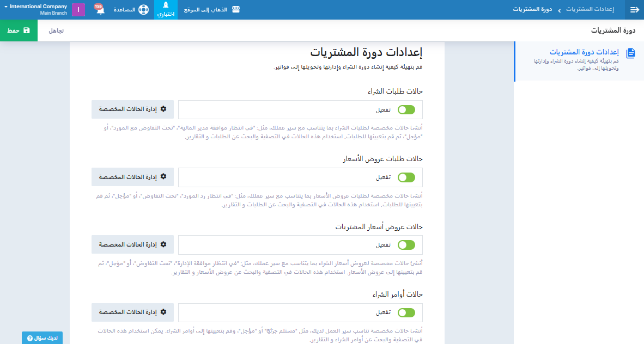Click the notification bell icon
Screen dimensions: 644x344
[100, 10]
